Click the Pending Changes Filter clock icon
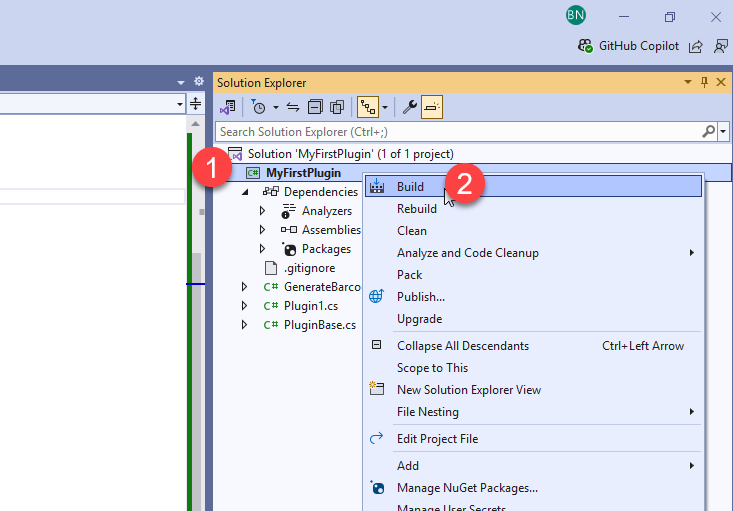The width and height of the screenshot is (733, 511). (x=258, y=108)
